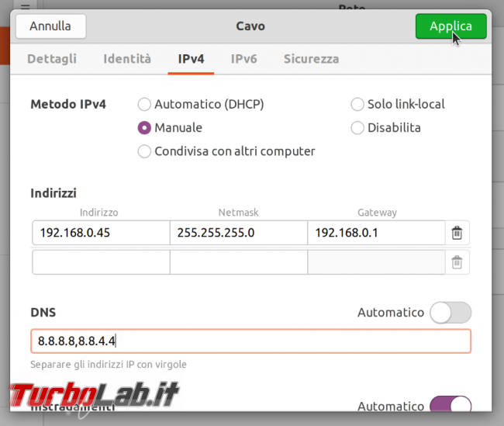Toggle routes Automatico switch at bottom
The height and width of the screenshot is (426, 504).
[x=450, y=405]
